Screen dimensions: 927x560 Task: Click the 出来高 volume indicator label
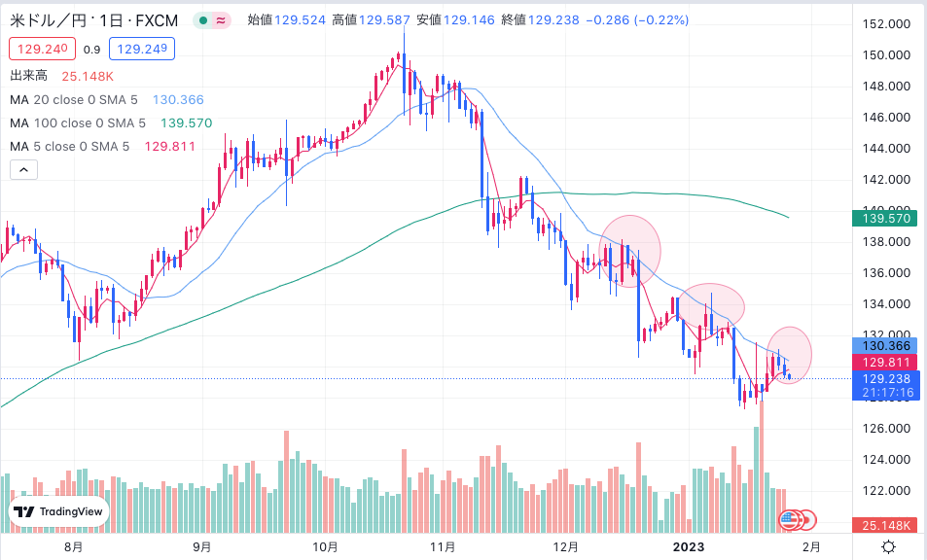pos(28,76)
